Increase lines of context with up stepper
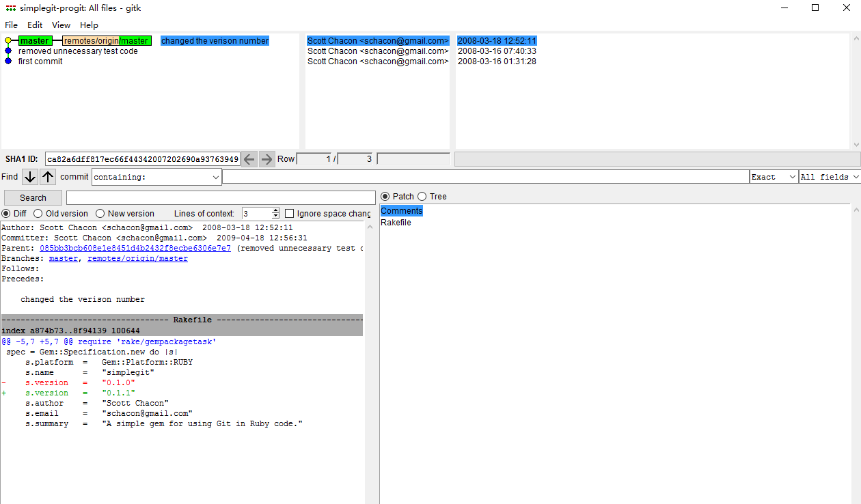This screenshot has height=504, width=861. (275, 211)
